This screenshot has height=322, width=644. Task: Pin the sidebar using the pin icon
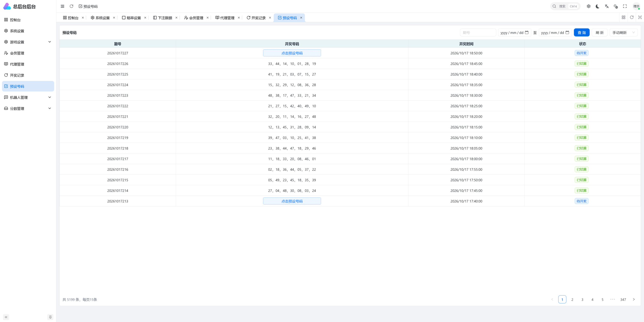(50, 317)
